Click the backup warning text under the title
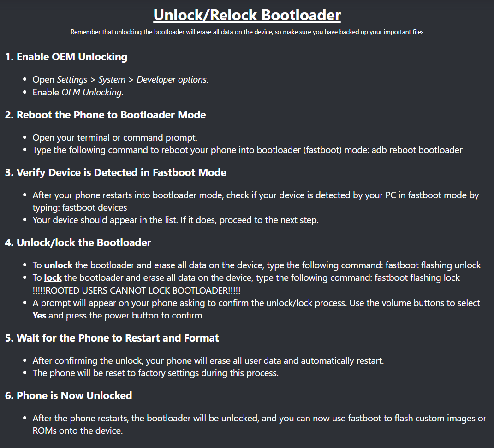Viewport: 494px width, 448px height. pyautogui.click(x=247, y=32)
